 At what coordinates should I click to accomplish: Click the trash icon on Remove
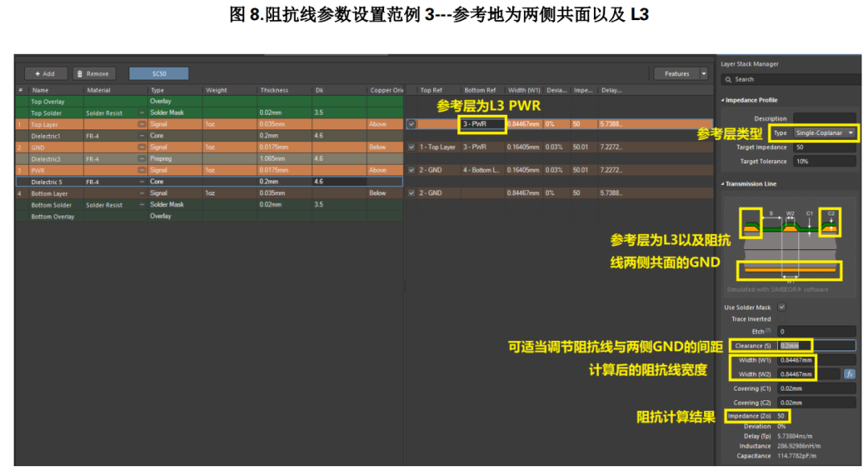tap(80, 74)
